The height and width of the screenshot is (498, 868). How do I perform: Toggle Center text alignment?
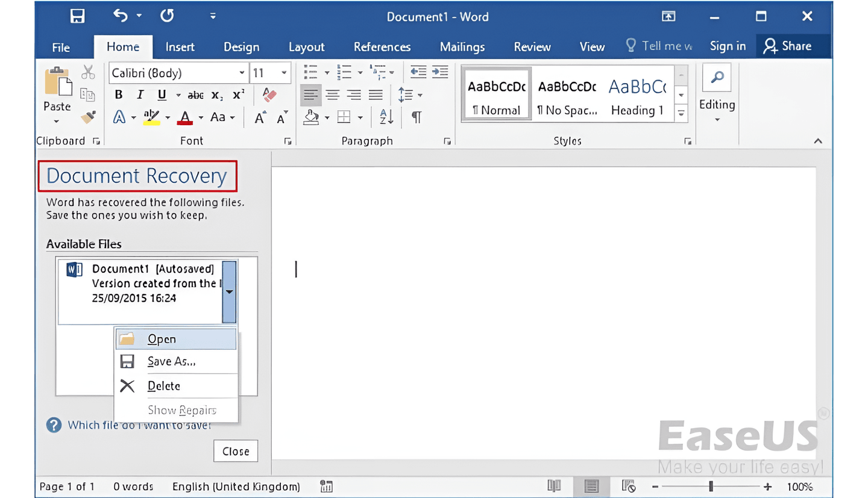[x=332, y=95]
